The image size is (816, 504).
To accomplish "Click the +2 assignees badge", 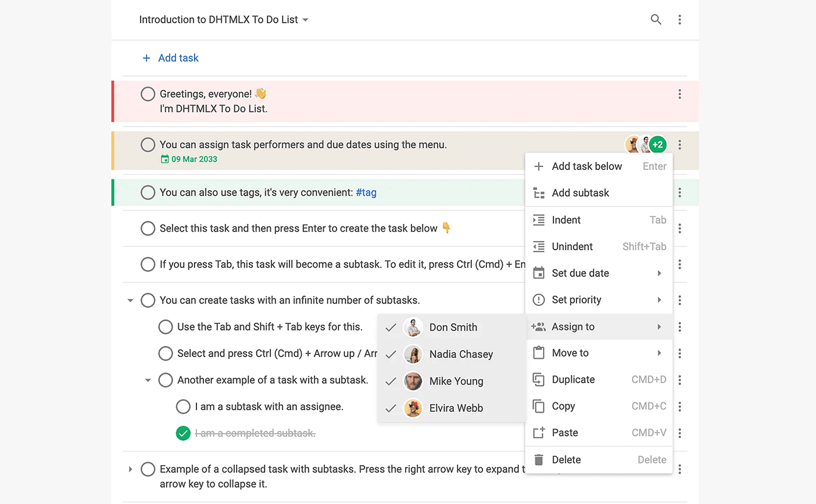I will click(x=657, y=145).
